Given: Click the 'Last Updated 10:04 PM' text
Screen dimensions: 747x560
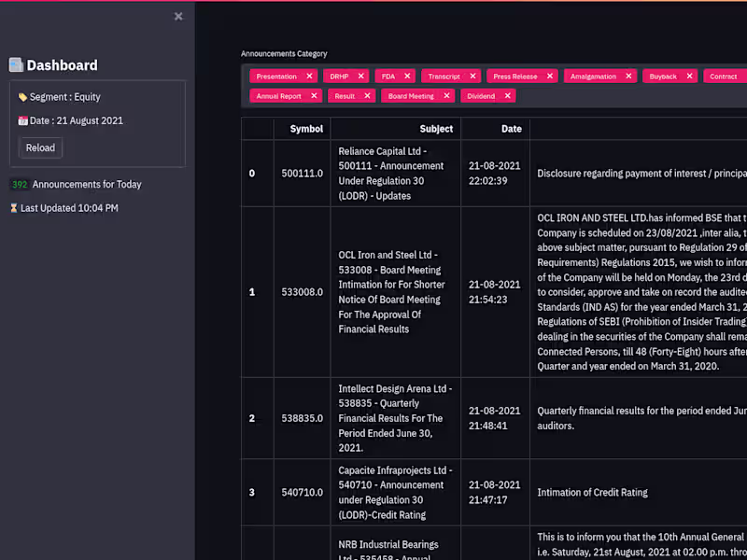Looking at the screenshot, I should coord(69,208).
